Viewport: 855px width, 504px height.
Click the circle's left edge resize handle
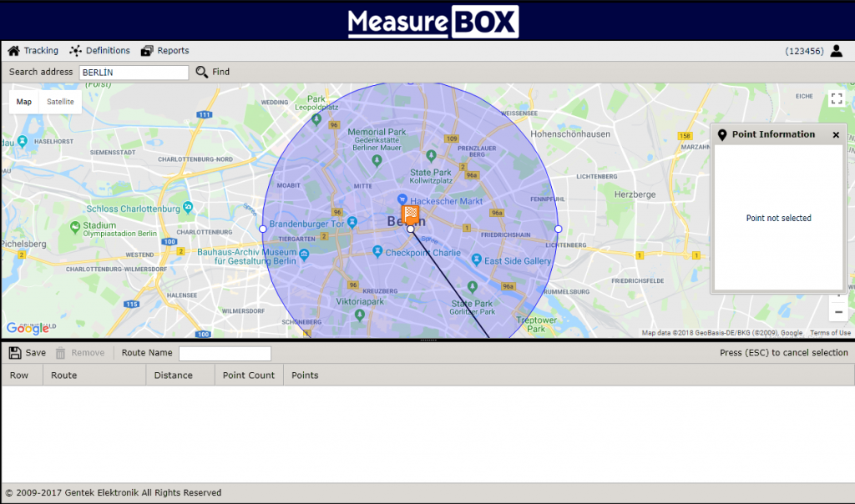[x=263, y=229]
